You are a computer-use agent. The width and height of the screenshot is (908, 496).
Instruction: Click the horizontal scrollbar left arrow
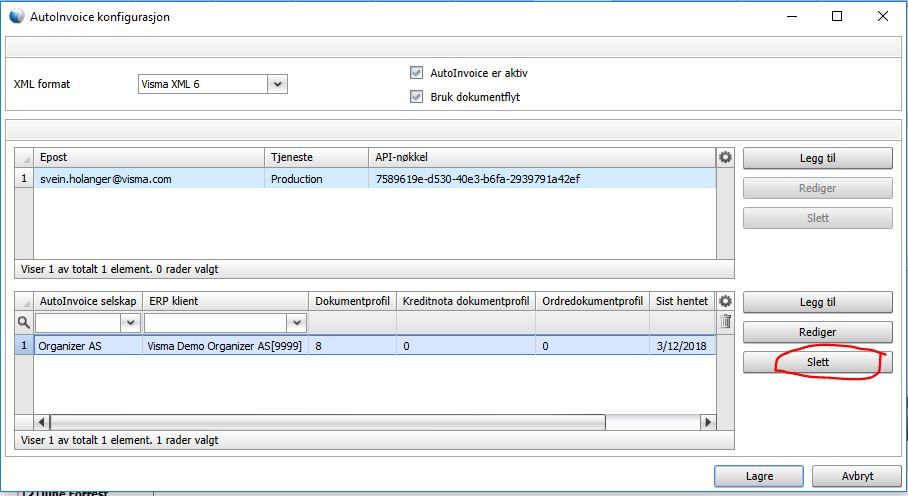(41, 422)
